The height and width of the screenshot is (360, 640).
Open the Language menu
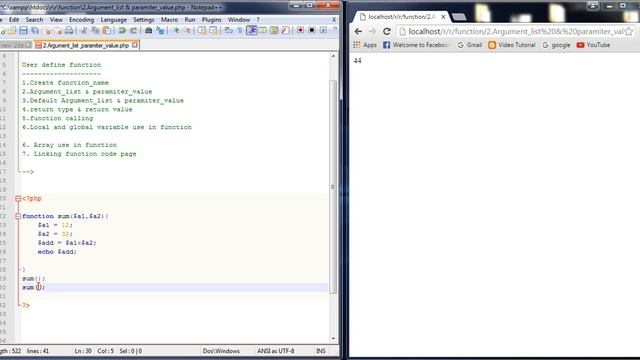point(113,20)
